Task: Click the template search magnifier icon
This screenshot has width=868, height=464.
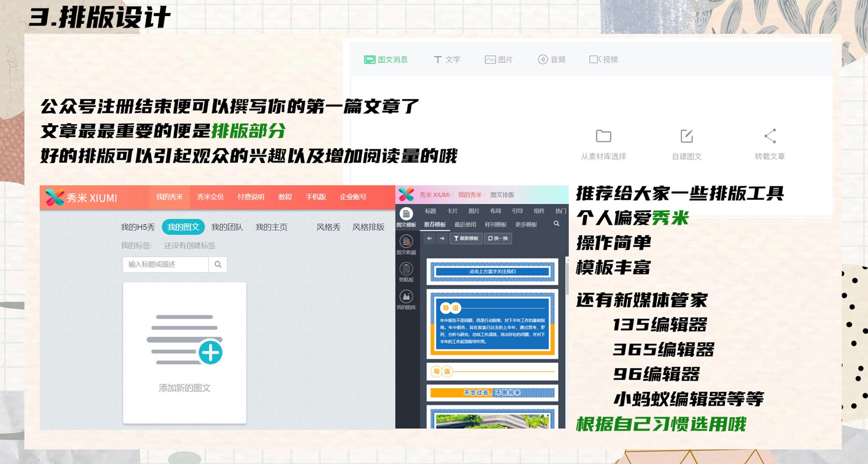Action: click(556, 224)
